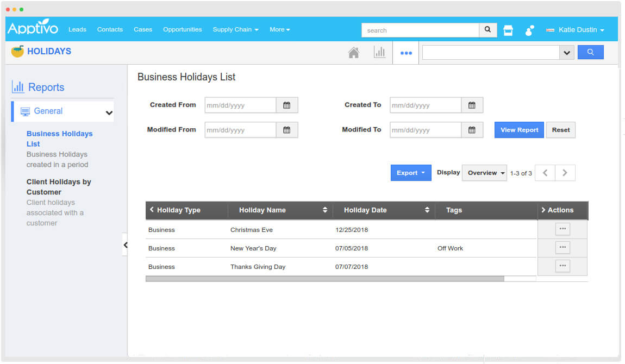The image size is (625, 364).
Task: Click the View Report button
Action: click(519, 130)
